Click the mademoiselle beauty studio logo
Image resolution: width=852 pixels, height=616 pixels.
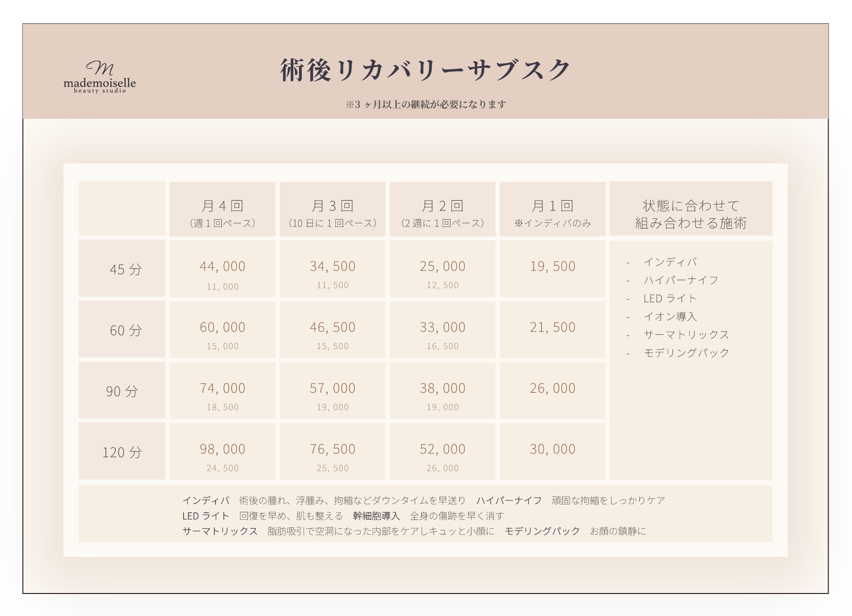click(x=100, y=77)
